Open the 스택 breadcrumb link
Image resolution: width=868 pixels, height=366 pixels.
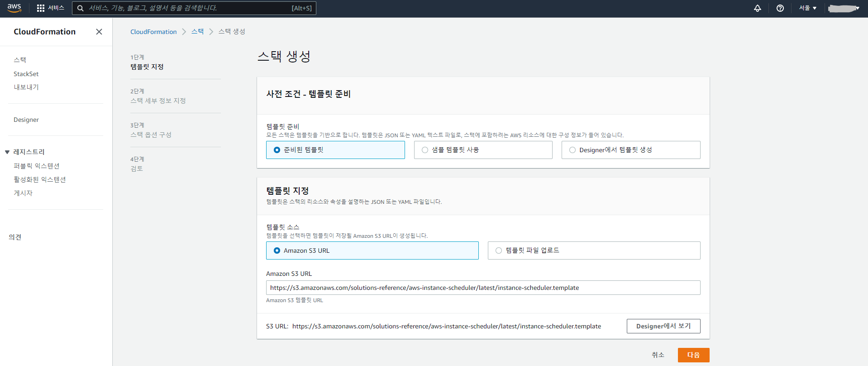tap(198, 32)
